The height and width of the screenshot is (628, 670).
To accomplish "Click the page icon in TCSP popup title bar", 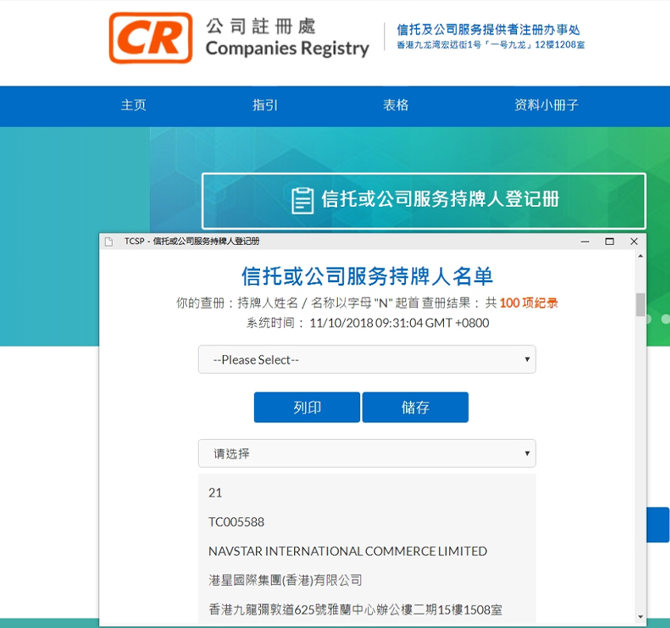I will pyautogui.click(x=109, y=242).
